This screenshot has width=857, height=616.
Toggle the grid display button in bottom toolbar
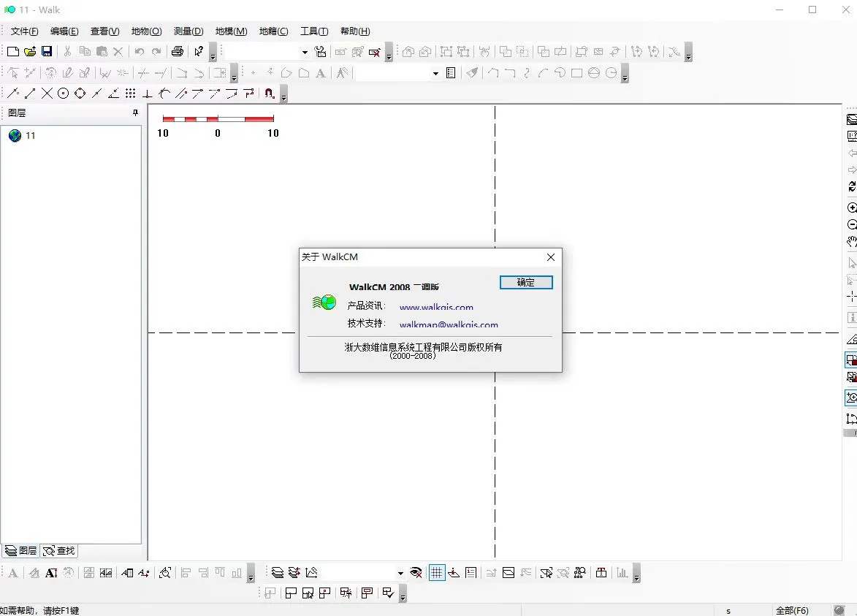tap(437, 572)
